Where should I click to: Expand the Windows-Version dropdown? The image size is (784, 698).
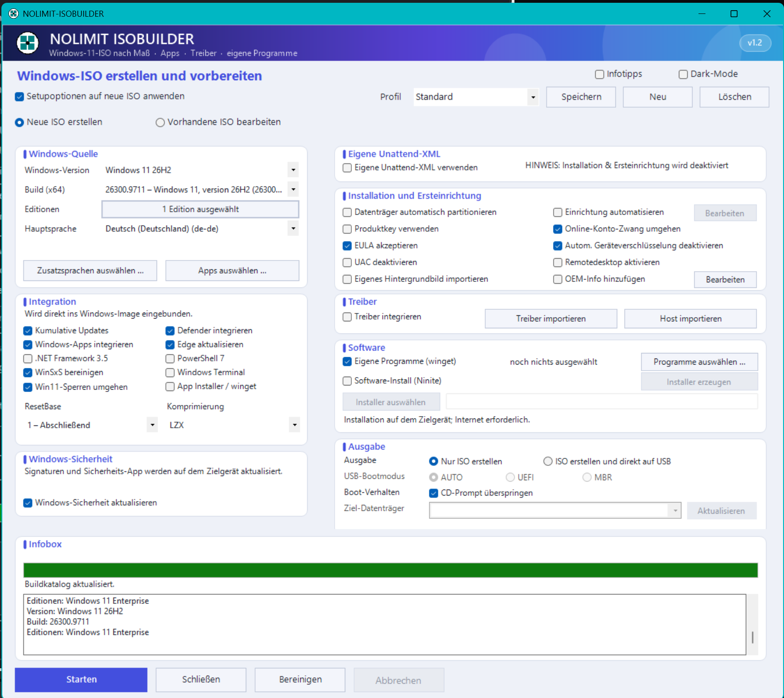(x=201, y=170)
